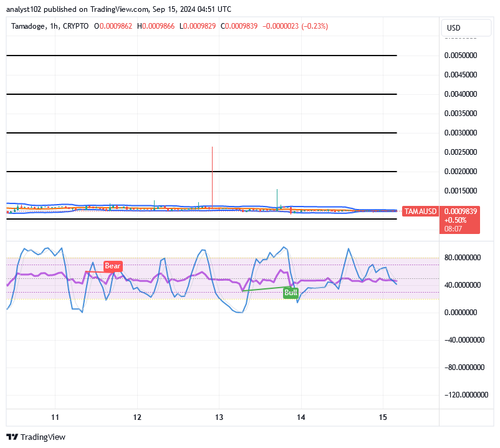Image resolution: width=500 pixels, height=448 pixels.
Task: Click the 0.0050000 price axis label
Action: pos(461,56)
